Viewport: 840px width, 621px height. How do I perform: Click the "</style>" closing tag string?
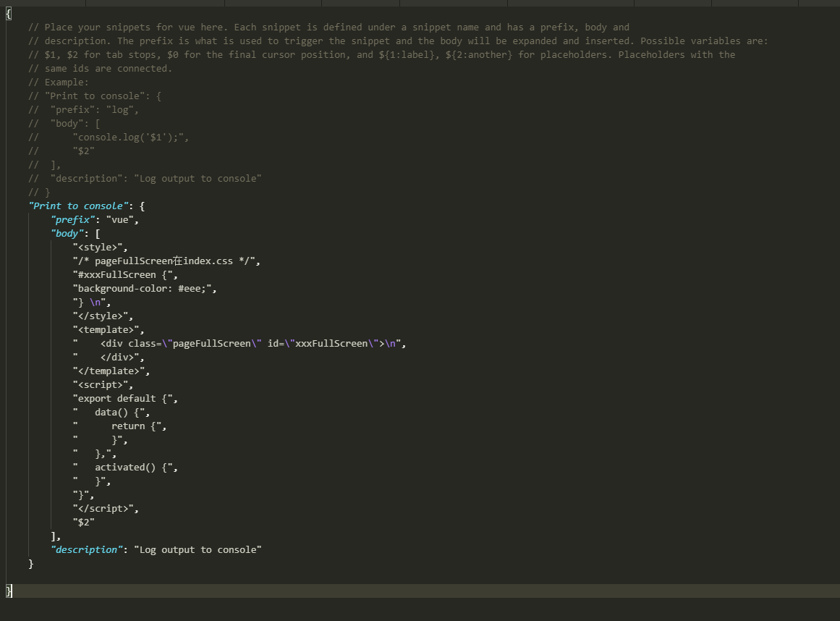pos(101,316)
